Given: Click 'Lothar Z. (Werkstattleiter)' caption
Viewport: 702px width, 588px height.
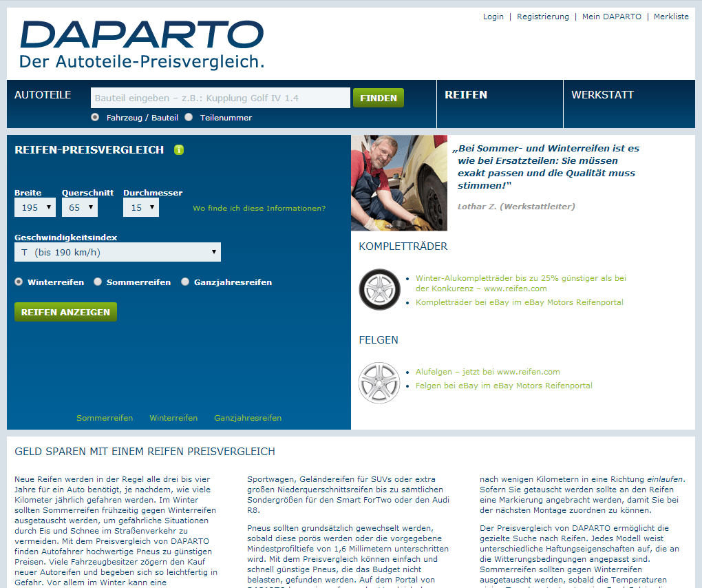Looking at the screenshot, I should [516, 207].
